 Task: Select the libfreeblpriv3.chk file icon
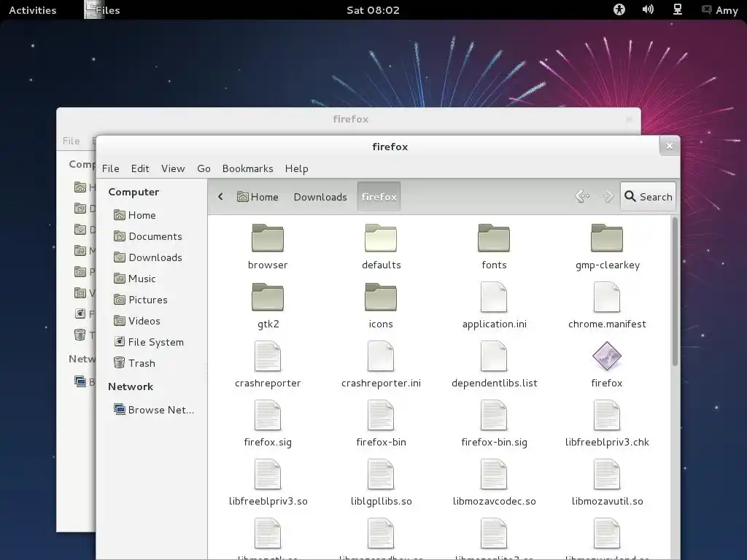[606, 415]
